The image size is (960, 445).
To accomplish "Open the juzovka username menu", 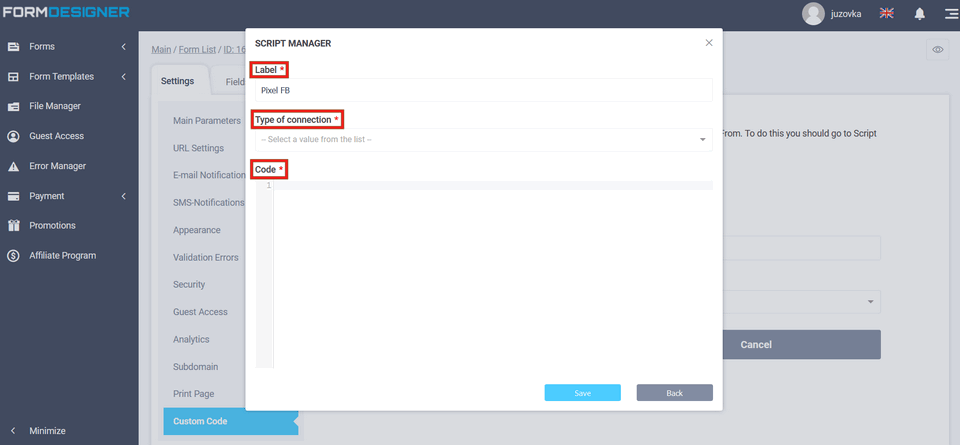I will [846, 13].
